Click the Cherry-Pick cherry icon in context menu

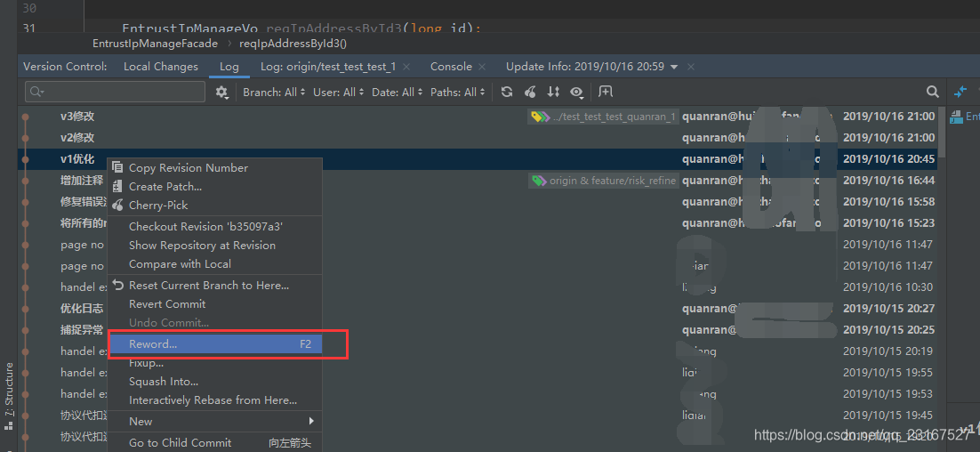click(116, 205)
